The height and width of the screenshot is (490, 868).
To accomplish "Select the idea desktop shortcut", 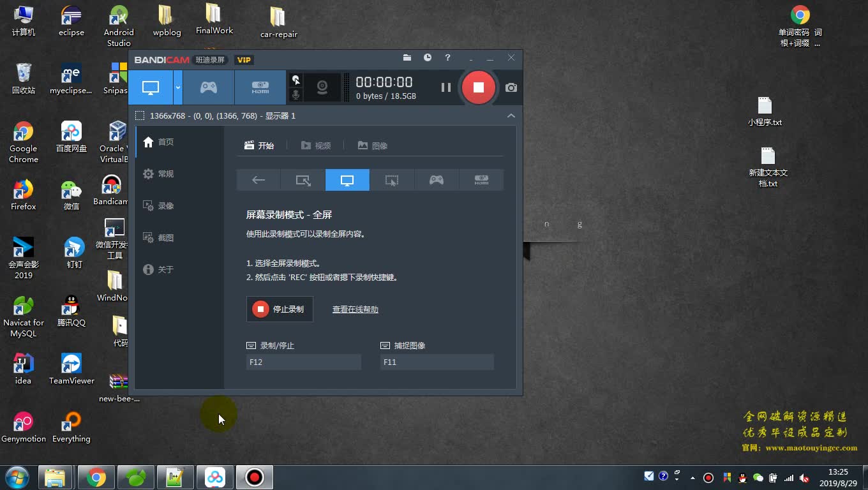I will (x=24, y=369).
